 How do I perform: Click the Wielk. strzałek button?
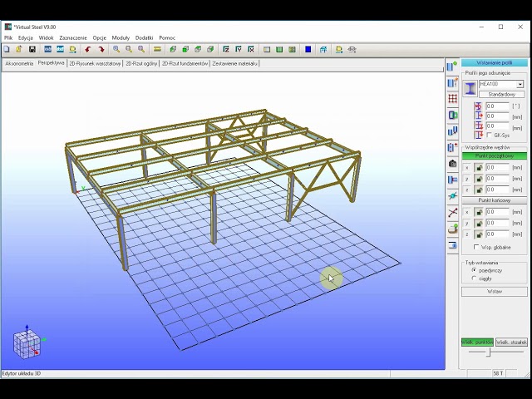point(511,342)
